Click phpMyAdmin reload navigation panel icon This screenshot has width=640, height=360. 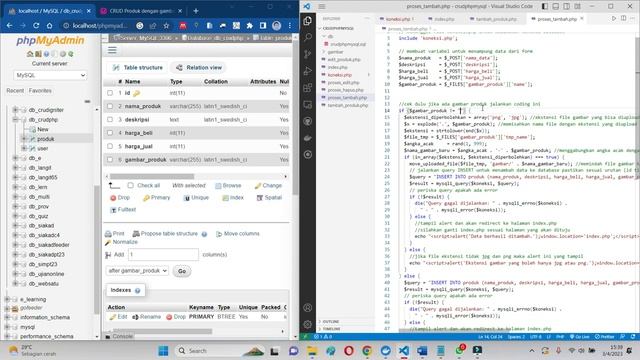71,54
